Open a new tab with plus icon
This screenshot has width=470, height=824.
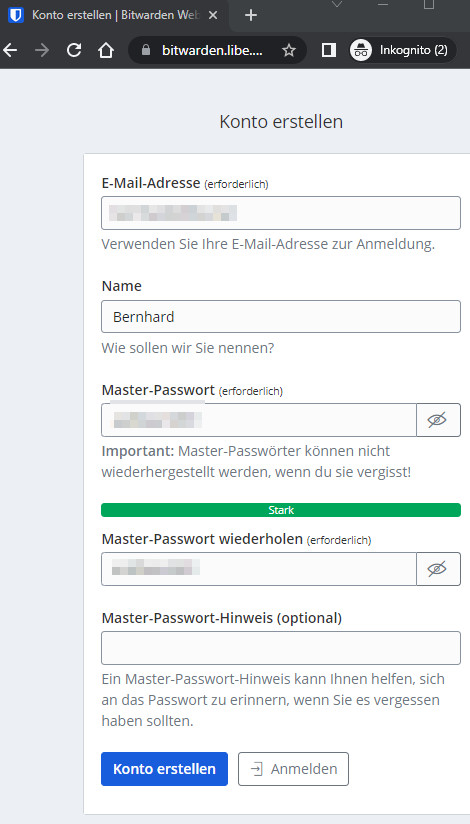pyautogui.click(x=251, y=15)
